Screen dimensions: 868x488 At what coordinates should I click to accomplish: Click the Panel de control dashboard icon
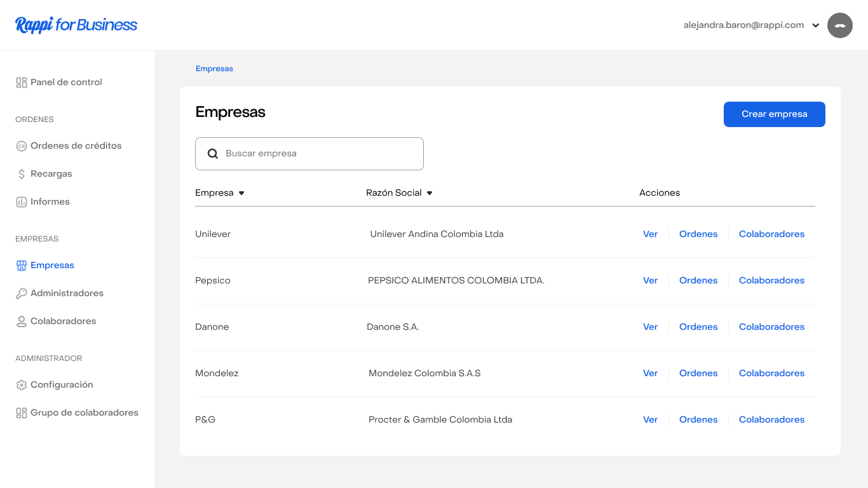tap(22, 83)
